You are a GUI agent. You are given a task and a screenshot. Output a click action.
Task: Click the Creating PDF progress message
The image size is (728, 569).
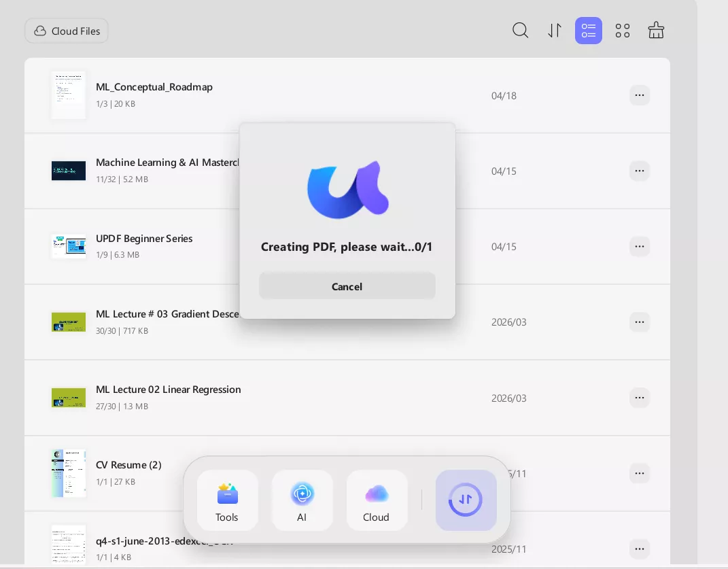(x=347, y=247)
